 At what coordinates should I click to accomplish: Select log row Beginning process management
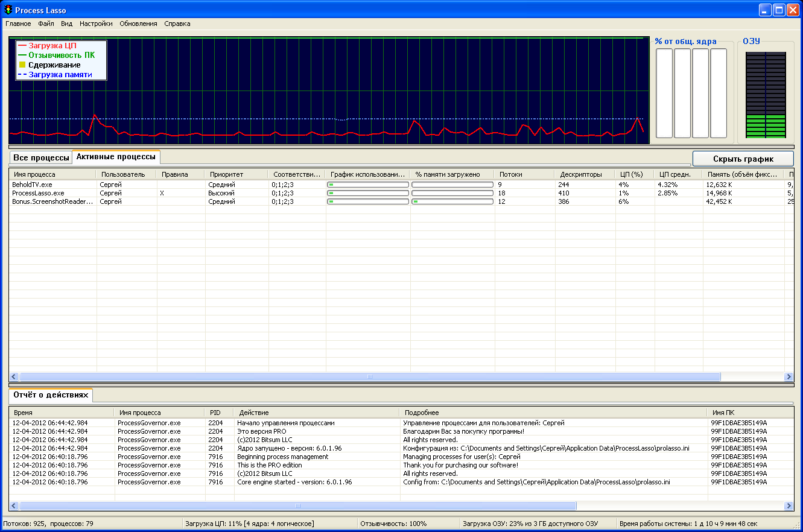tap(401, 457)
